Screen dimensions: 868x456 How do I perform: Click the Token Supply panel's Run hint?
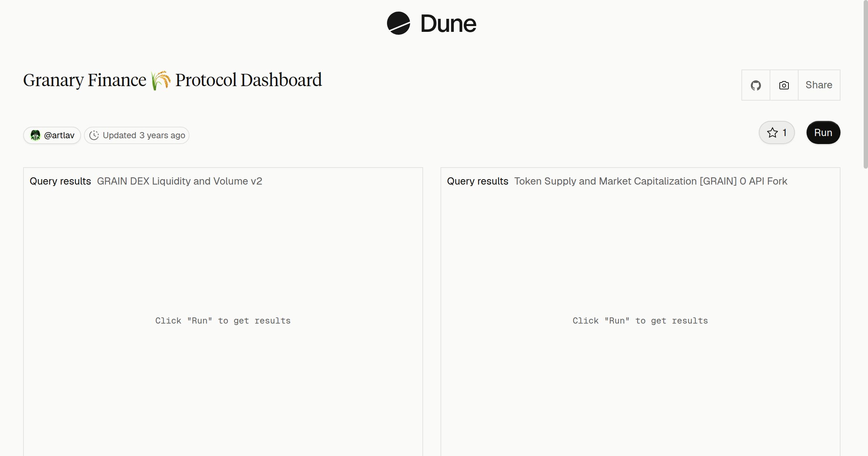pos(640,321)
